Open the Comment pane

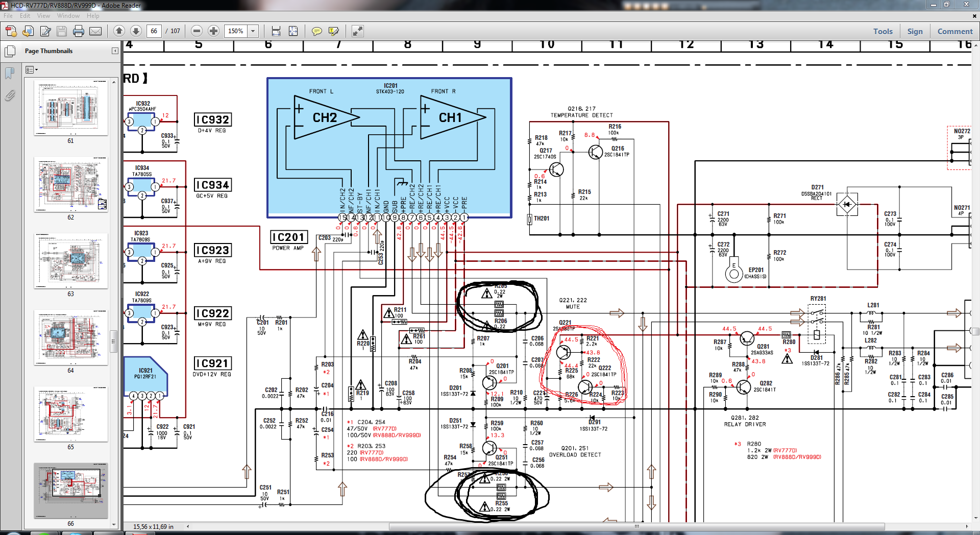(954, 31)
